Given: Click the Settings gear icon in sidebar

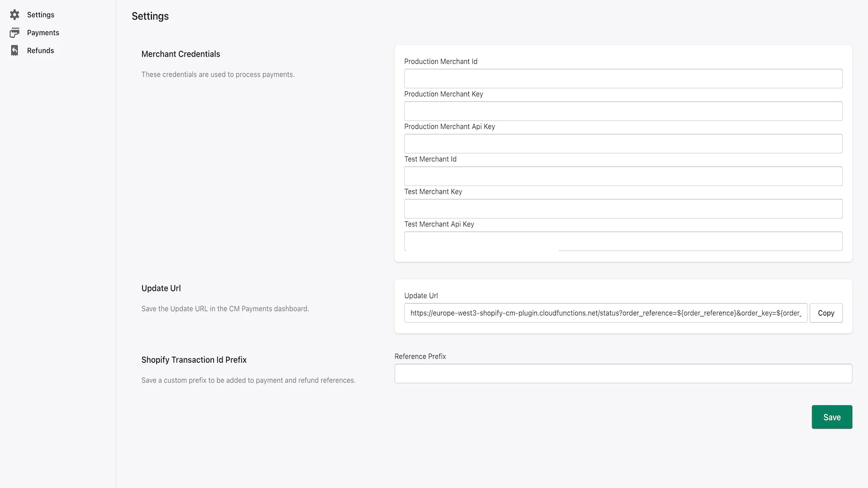Looking at the screenshot, I should [15, 15].
